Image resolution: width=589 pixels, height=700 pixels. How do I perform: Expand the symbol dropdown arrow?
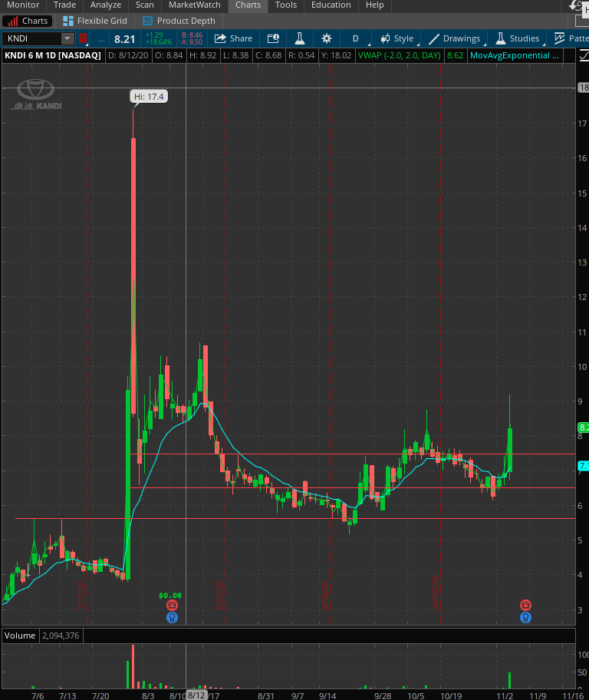point(67,39)
